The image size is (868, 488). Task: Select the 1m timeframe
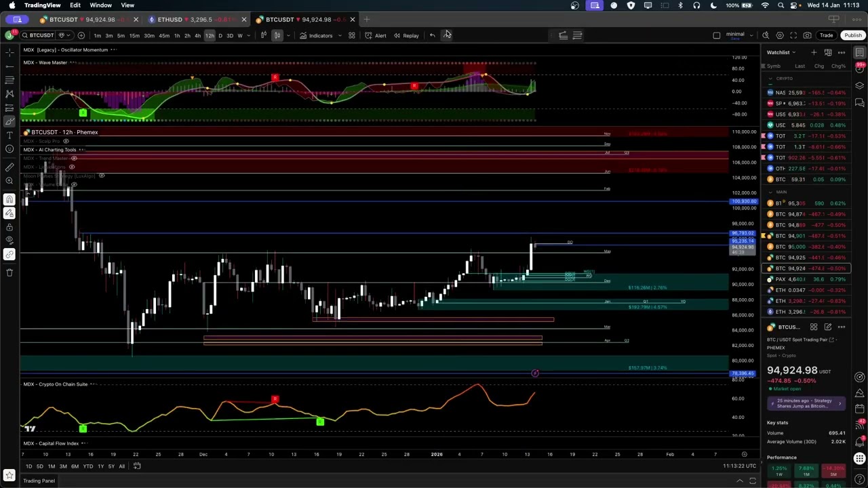tap(97, 35)
